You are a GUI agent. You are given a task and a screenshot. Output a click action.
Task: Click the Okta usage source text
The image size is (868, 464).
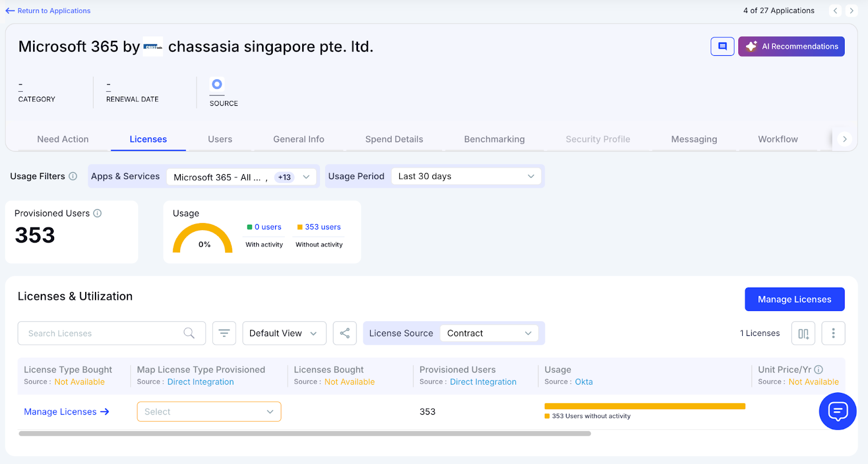point(584,382)
